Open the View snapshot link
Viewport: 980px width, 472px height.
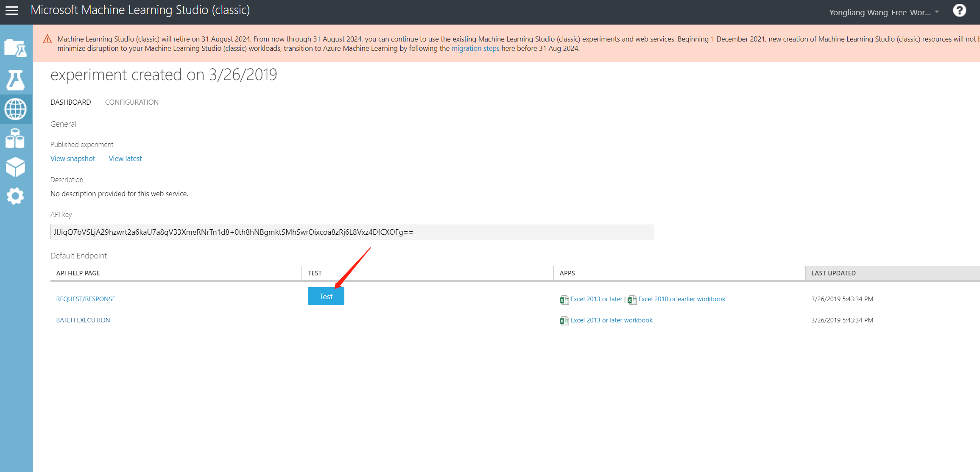pos(73,158)
